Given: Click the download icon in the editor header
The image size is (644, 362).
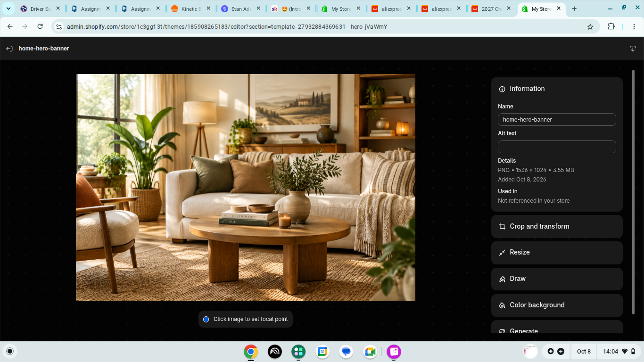Looking at the screenshot, I should click(633, 49).
